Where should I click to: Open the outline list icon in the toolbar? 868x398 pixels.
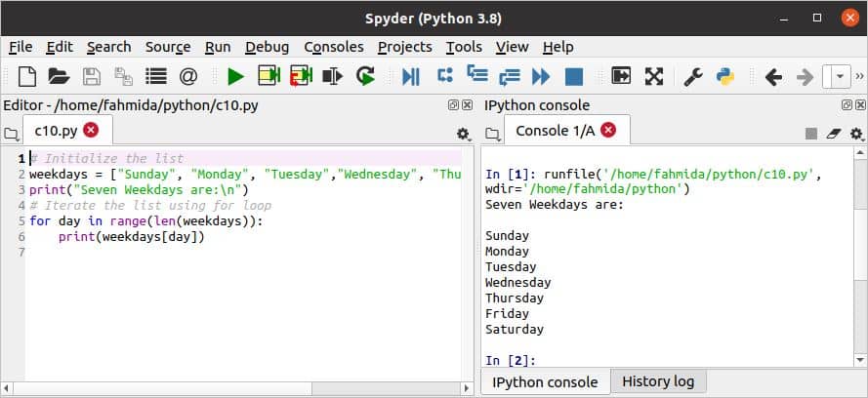click(156, 76)
